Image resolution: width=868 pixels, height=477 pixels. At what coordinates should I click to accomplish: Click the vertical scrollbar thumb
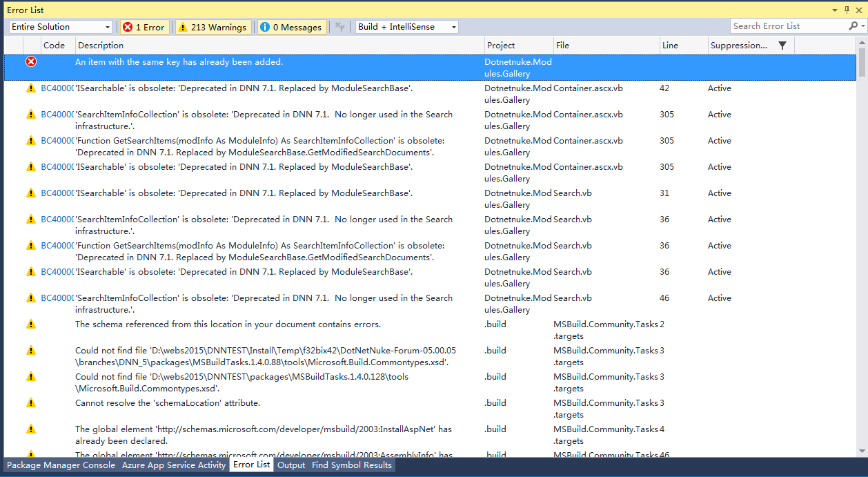862,62
